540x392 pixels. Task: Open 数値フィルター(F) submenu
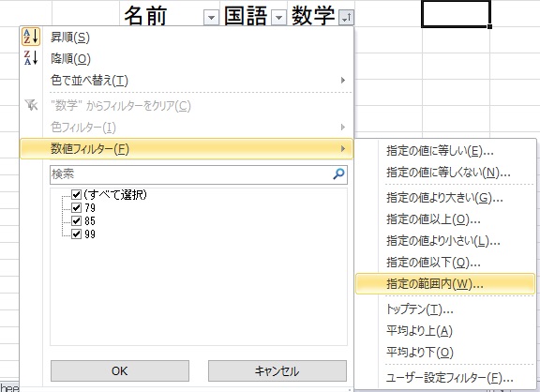(x=187, y=149)
